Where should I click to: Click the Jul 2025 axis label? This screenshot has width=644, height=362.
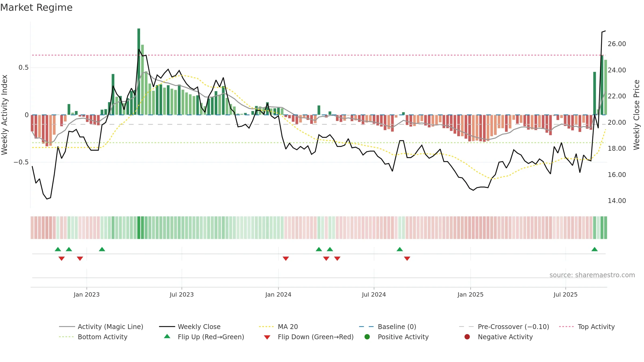point(565,294)
